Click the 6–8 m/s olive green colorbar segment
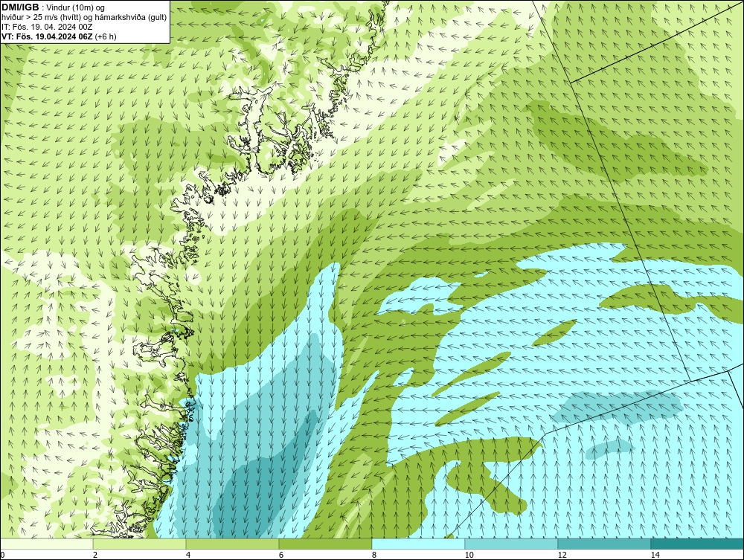 coord(326,544)
